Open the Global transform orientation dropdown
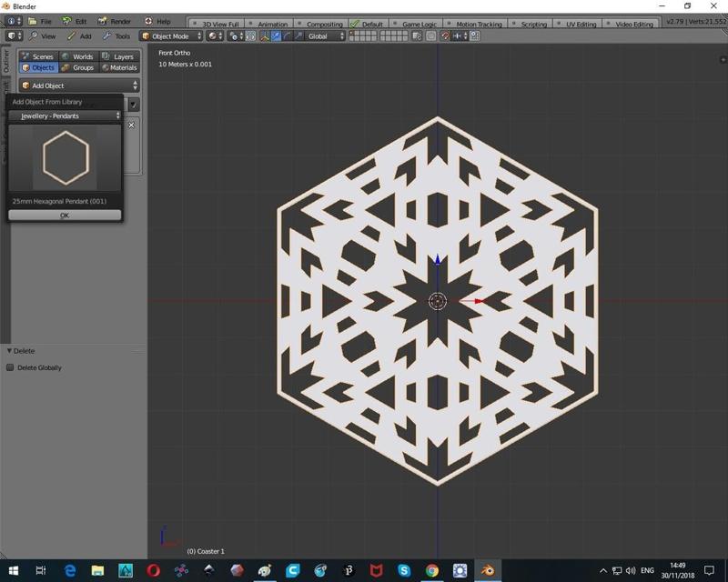This screenshot has height=582, width=728. tap(326, 36)
